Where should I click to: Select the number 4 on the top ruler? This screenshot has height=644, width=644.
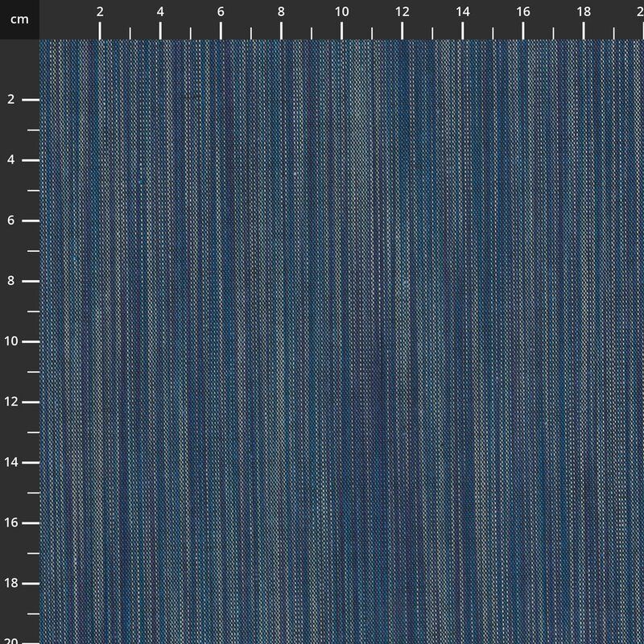159,13
